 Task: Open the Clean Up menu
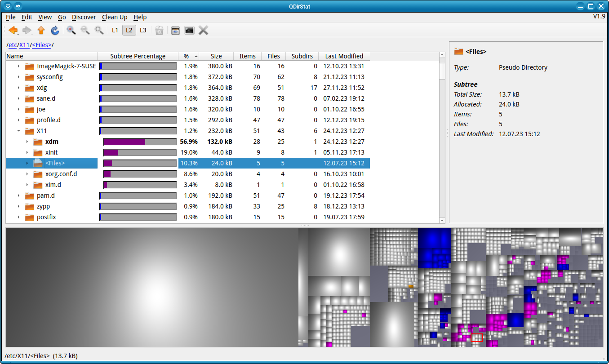pyautogui.click(x=115, y=17)
